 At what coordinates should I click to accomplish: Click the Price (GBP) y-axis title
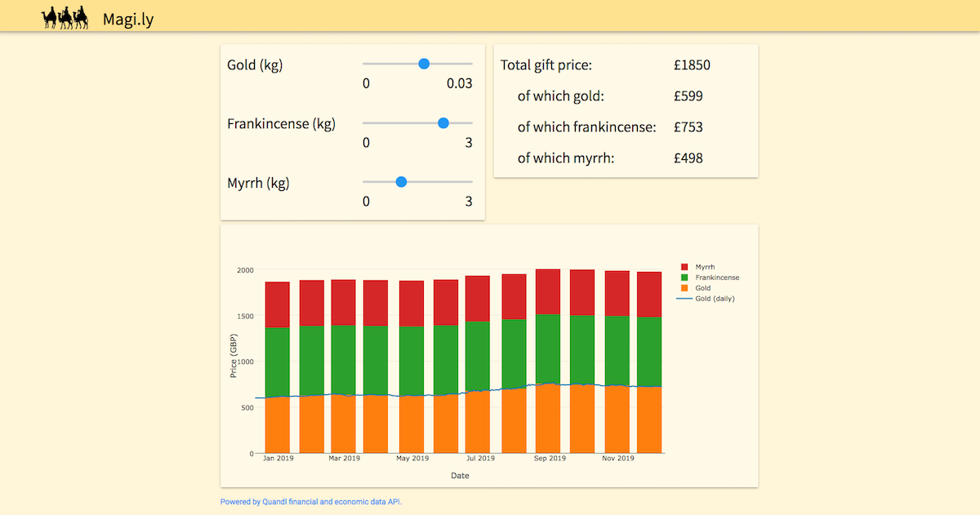[x=234, y=356]
